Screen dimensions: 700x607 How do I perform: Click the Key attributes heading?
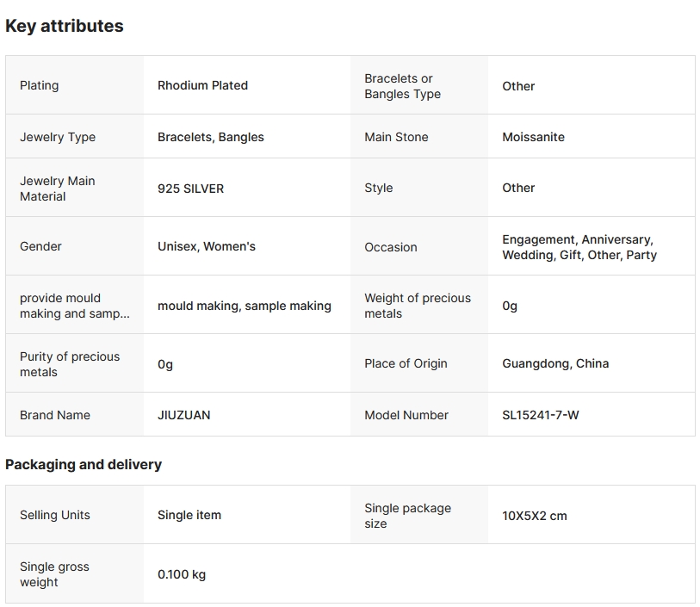point(65,26)
